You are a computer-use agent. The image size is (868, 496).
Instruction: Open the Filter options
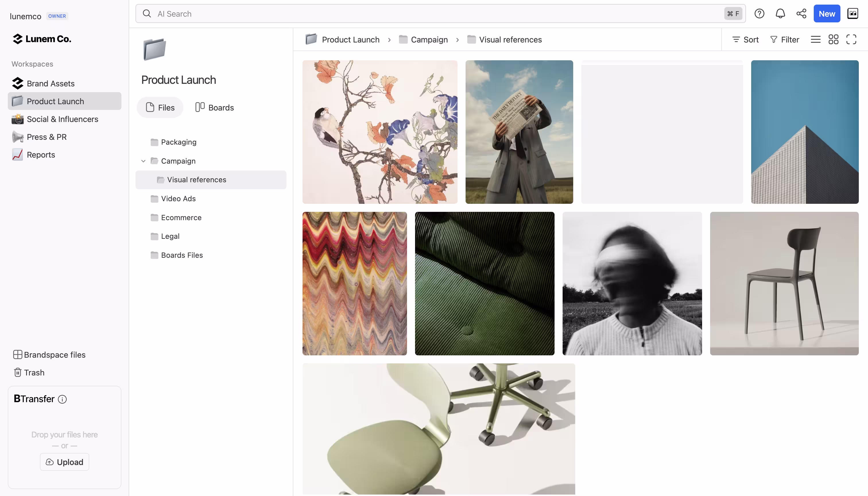[784, 40]
